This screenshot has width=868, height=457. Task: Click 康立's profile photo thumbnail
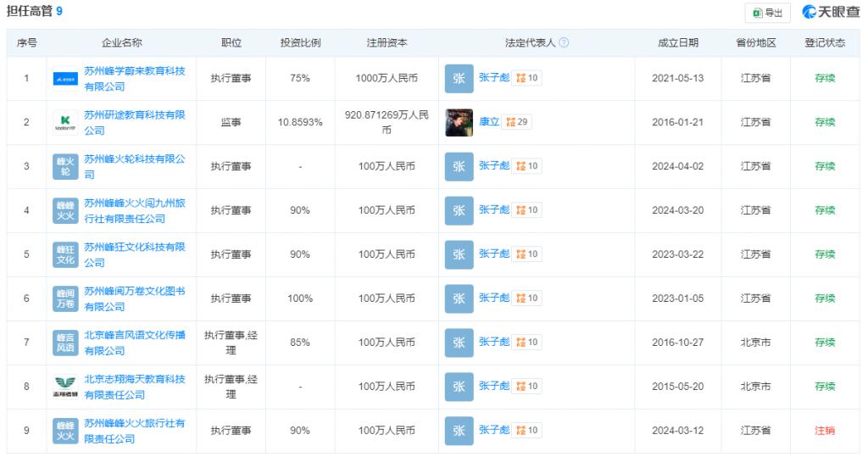pos(459,122)
